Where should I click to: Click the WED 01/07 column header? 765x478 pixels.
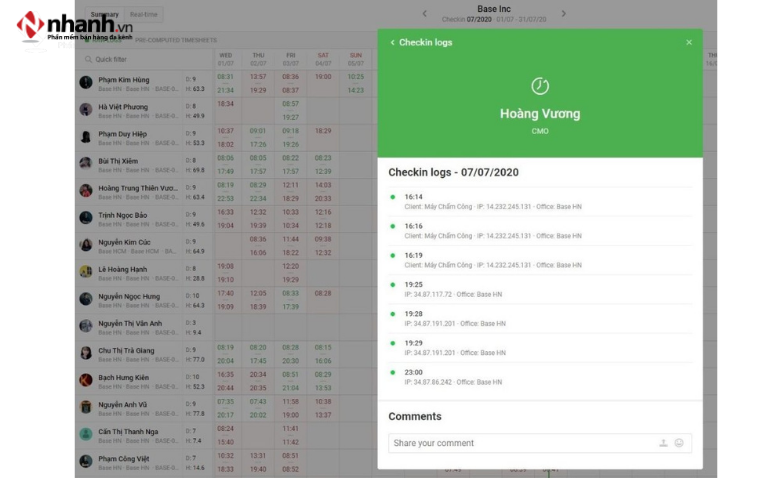coord(225,59)
